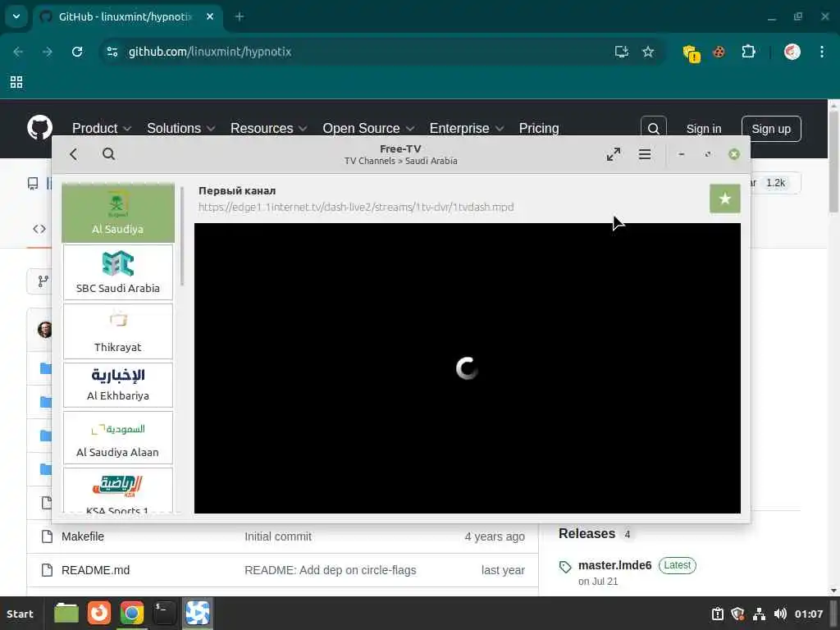This screenshot has height=630, width=840.
Task: Open site information icon in address bar
Action: pos(112,52)
